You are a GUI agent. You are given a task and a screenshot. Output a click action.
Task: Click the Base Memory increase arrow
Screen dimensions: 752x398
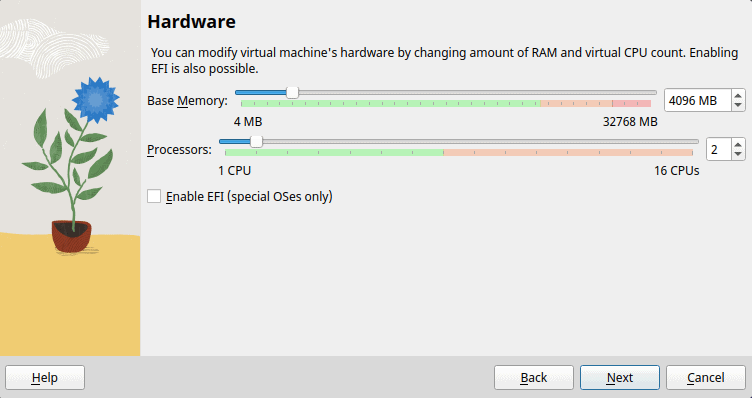pyautogui.click(x=738, y=95)
